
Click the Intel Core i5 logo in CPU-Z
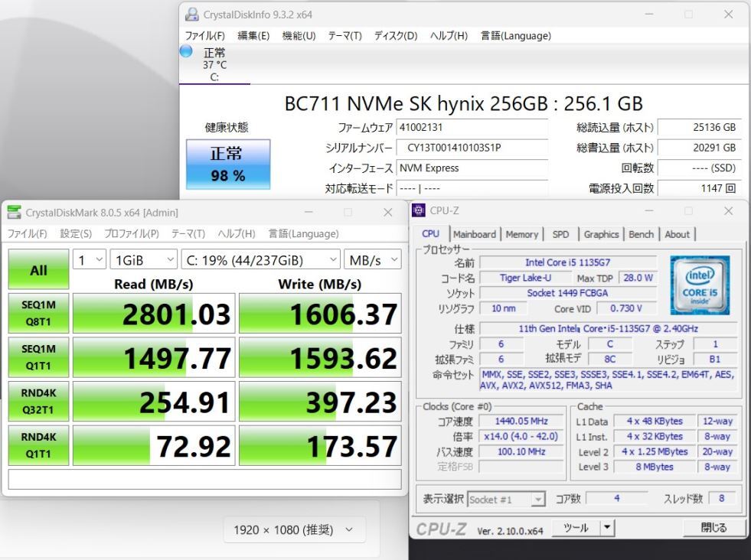700,285
